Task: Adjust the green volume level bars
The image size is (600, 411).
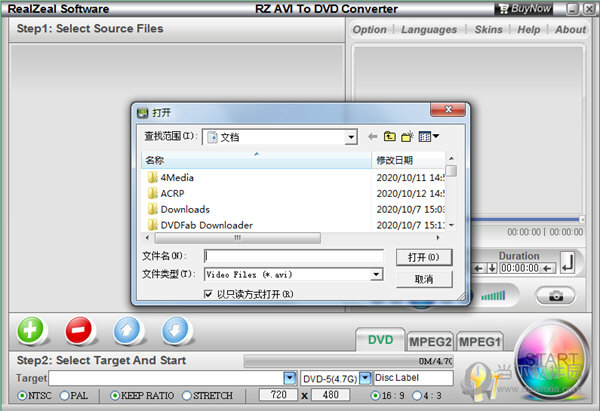Action: (x=493, y=295)
